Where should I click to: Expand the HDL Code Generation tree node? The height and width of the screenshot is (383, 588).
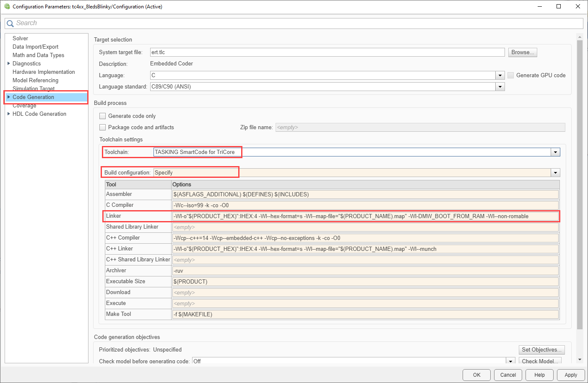[x=9, y=114]
